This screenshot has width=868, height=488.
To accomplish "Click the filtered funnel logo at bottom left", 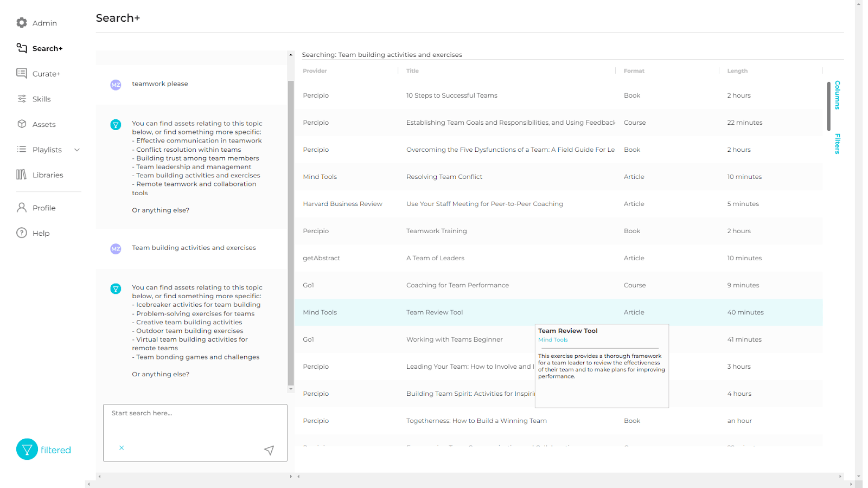I will pos(27,449).
